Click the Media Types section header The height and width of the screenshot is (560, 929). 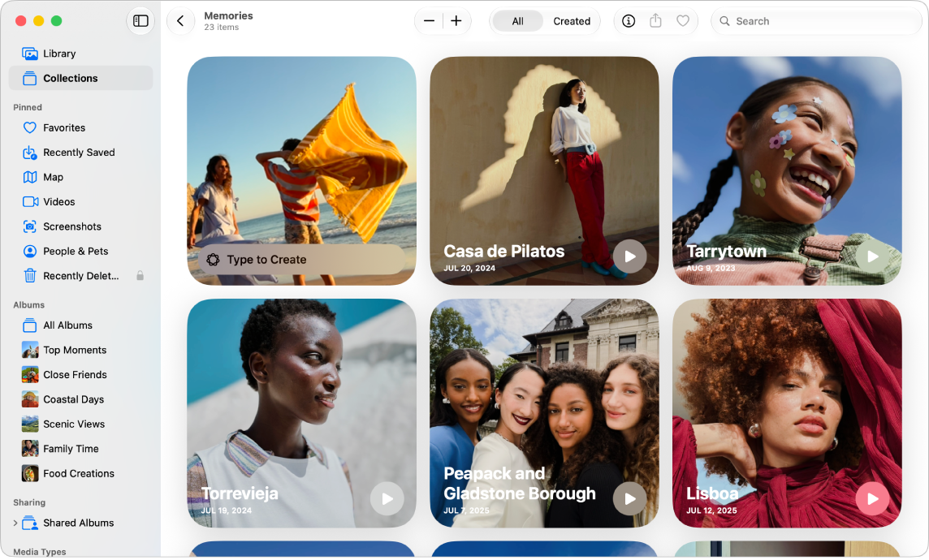[40, 552]
